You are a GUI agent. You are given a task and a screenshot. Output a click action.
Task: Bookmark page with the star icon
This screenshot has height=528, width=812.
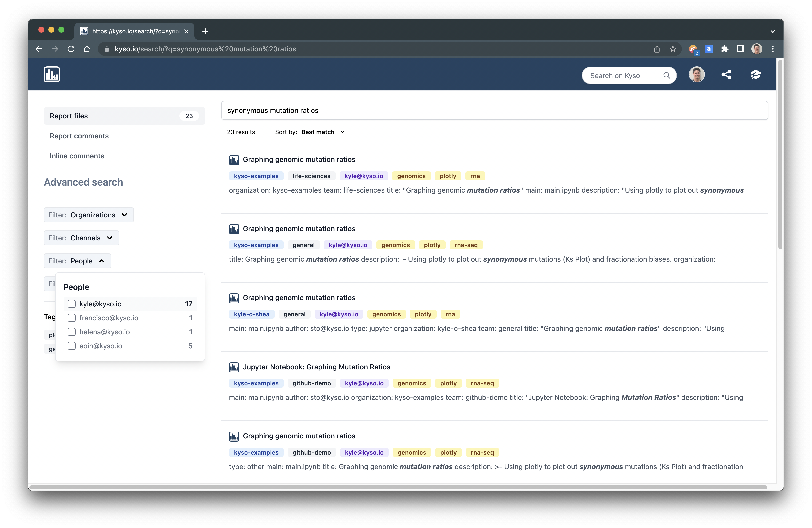pyautogui.click(x=673, y=49)
